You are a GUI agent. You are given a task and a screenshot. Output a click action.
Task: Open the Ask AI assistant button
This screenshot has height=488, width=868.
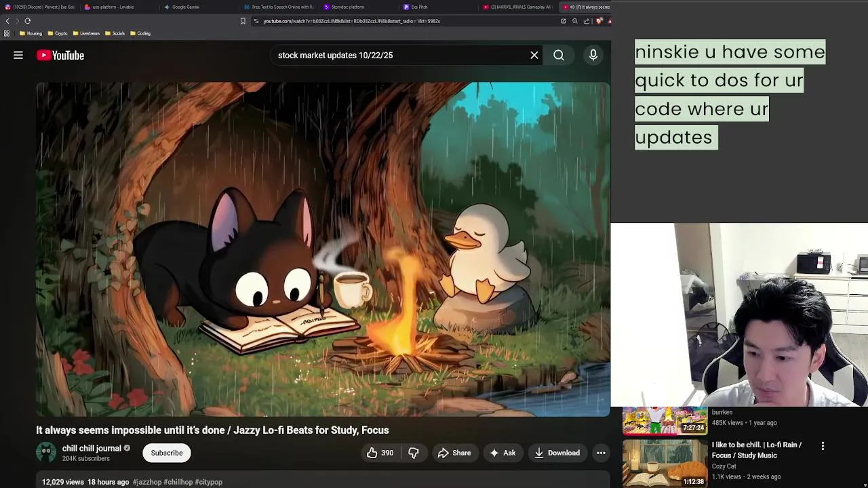pyautogui.click(x=502, y=453)
